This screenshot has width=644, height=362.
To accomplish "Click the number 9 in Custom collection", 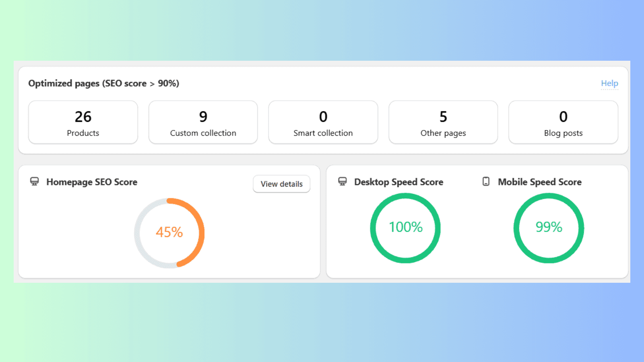I will click(x=203, y=117).
